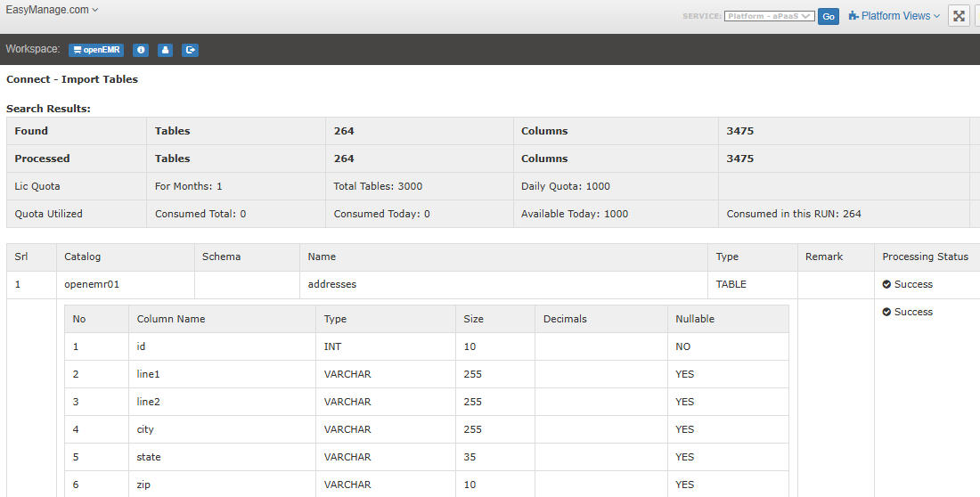This screenshot has height=497, width=980.
Task: Click YES nullable in zip row
Action: [685, 485]
